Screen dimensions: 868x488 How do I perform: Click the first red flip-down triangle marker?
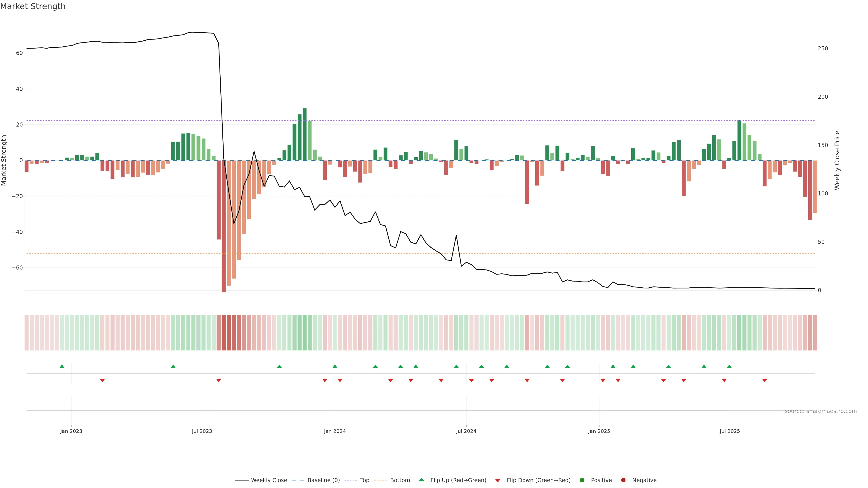102,380
